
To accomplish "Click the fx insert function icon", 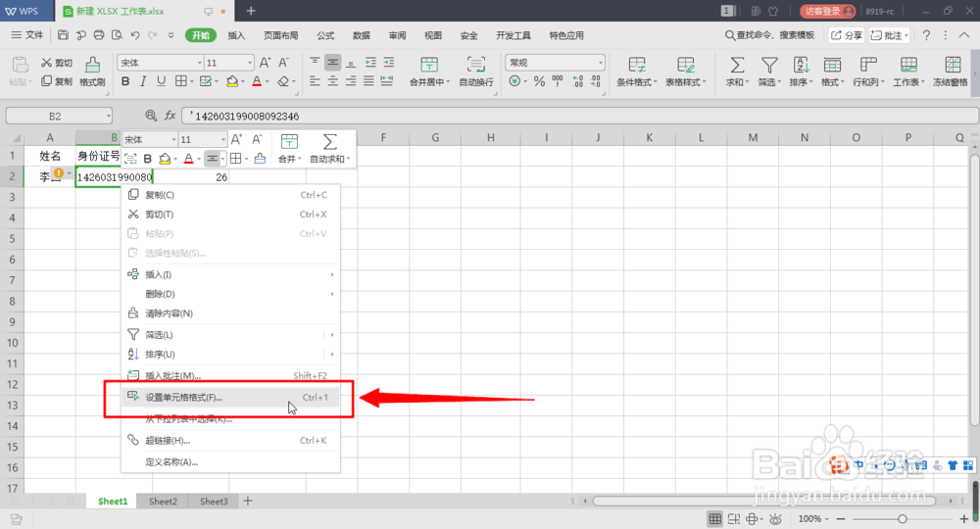I will click(170, 116).
